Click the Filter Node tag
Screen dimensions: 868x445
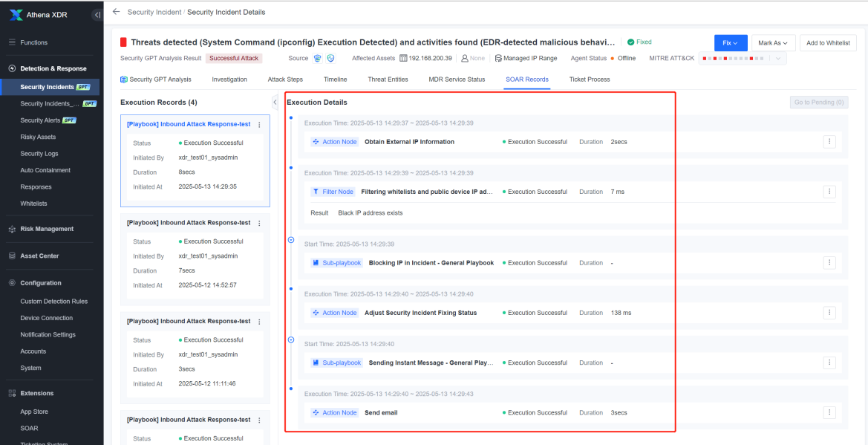(333, 192)
